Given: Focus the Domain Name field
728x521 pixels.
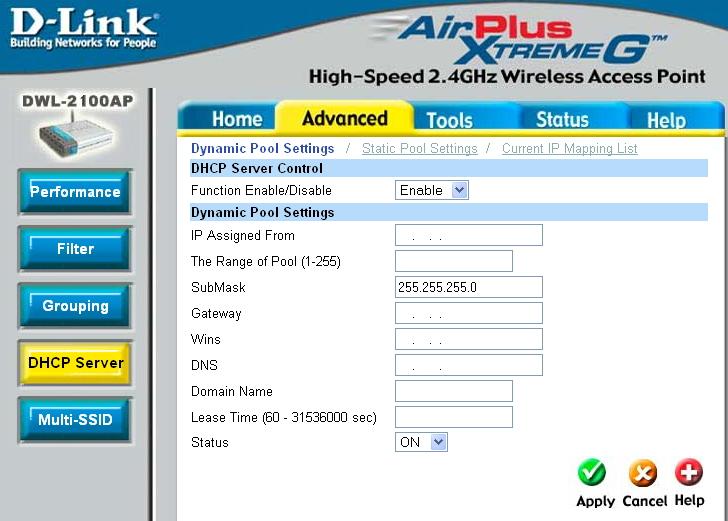Looking at the screenshot, I should pyautogui.click(x=454, y=391).
